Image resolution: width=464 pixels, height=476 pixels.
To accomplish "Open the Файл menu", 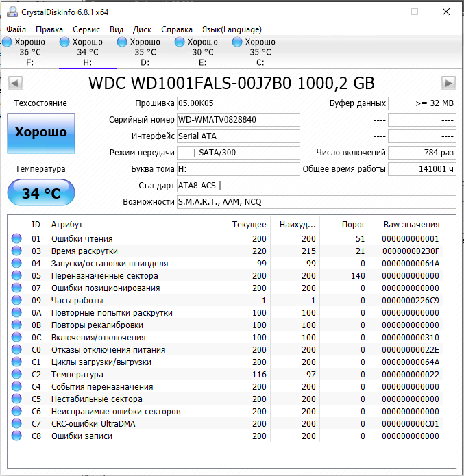I will tap(16, 29).
